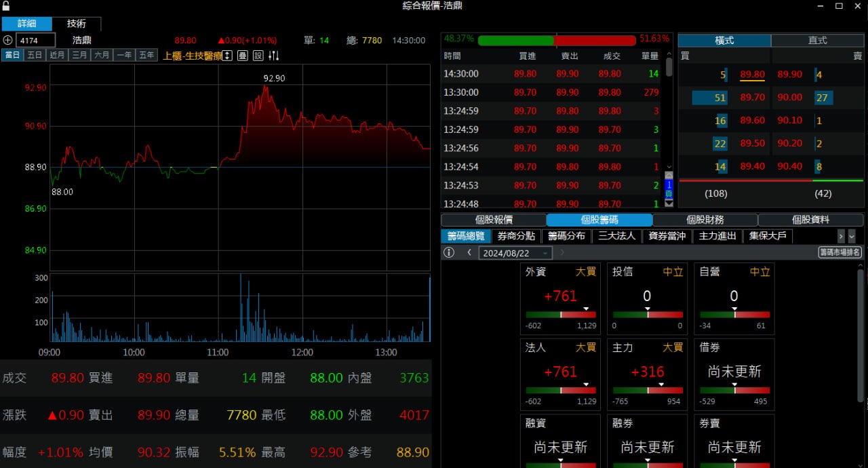
Task: Open the 2024/08/22 date dropdown
Action: [515, 253]
